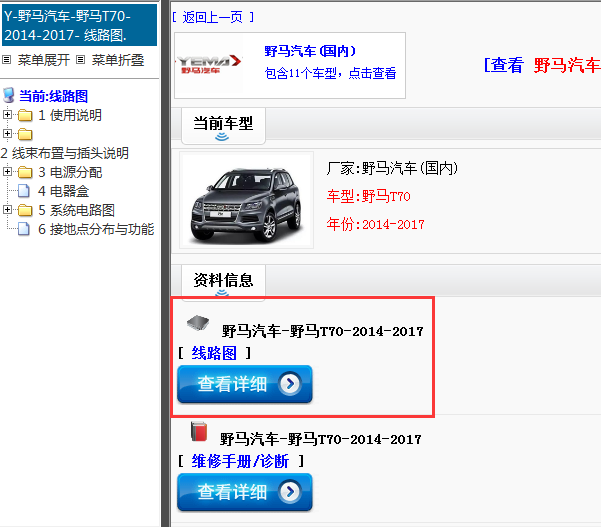Open the 3 电源分配 tree item

click(x=70, y=172)
